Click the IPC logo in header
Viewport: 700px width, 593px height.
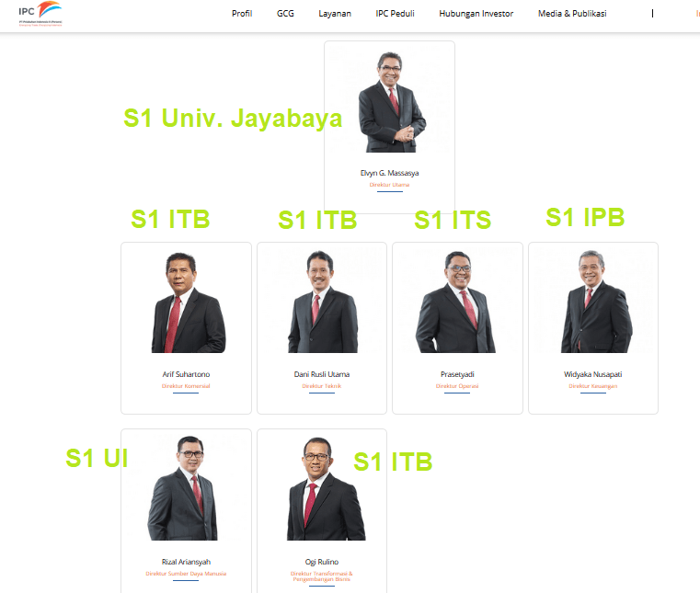tap(40, 14)
